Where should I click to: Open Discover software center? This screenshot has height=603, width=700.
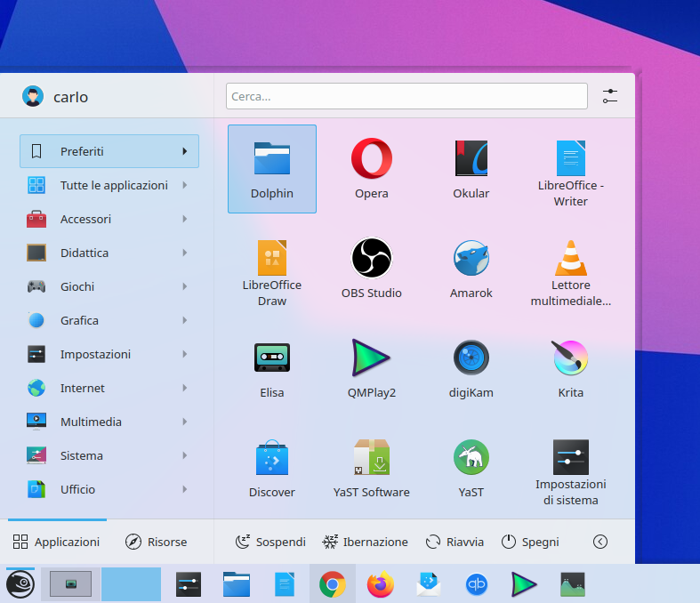tap(272, 468)
